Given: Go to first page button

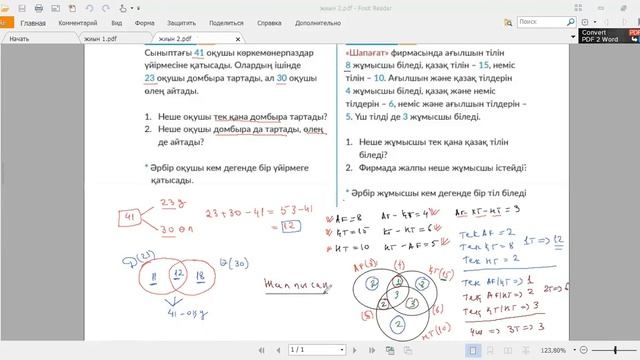Looking at the screenshot, I should tap(262, 350).
